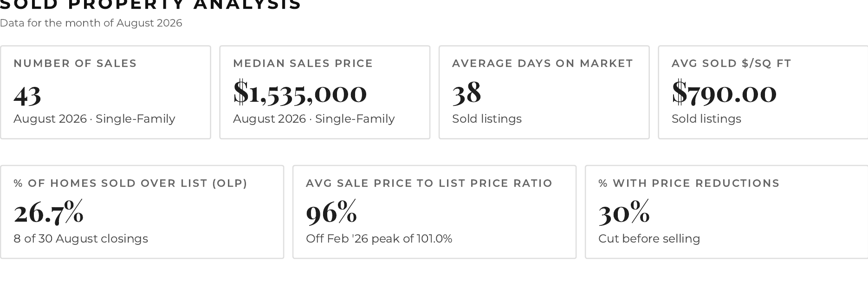
Task: Open the % With Price Reductions card
Action: [x=726, y=212]
